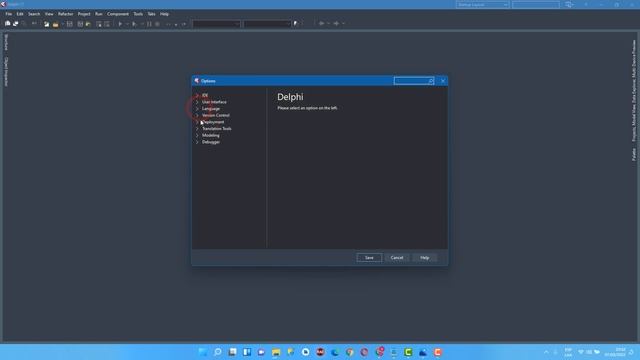Select Version Control in options tree

point(216,115)
